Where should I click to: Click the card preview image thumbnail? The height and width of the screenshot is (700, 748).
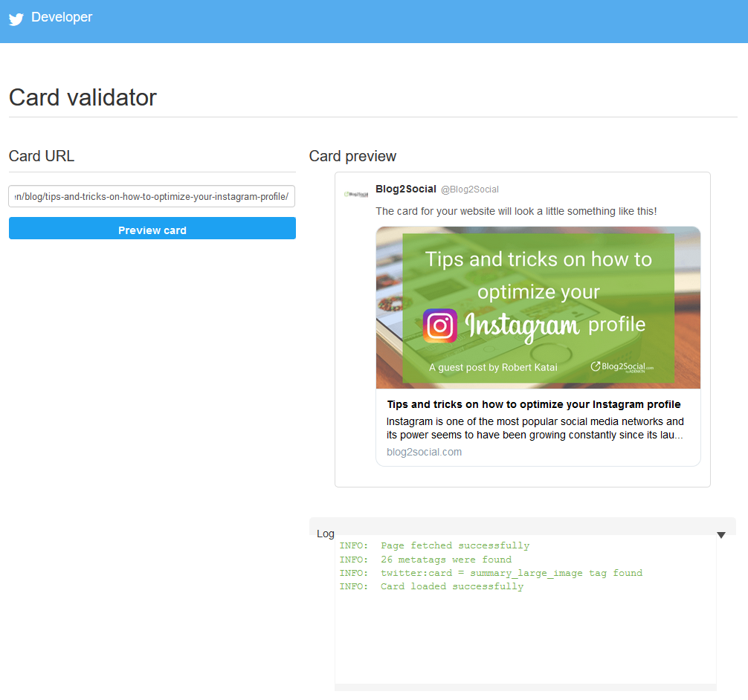coord(538,308)
